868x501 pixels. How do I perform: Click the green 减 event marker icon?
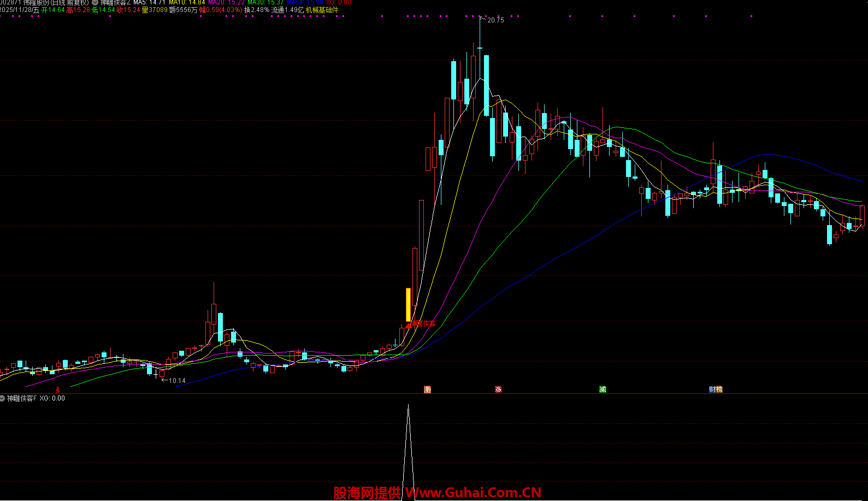pos(603,390)
